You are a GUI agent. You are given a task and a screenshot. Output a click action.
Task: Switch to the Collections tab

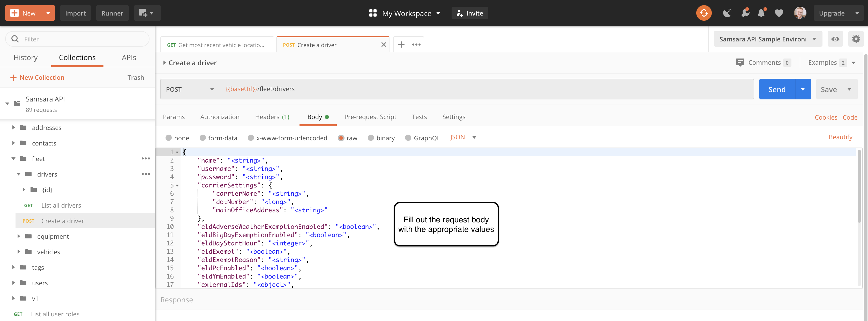click(77, 58)
